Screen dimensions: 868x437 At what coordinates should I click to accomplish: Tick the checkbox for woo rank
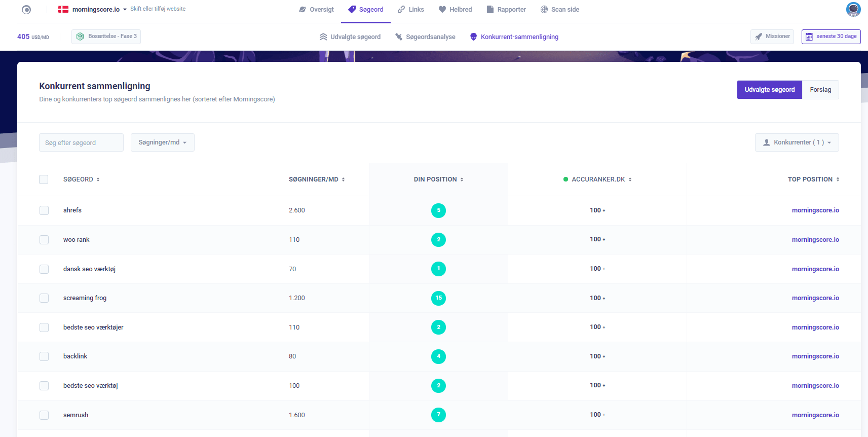point(44,240)
